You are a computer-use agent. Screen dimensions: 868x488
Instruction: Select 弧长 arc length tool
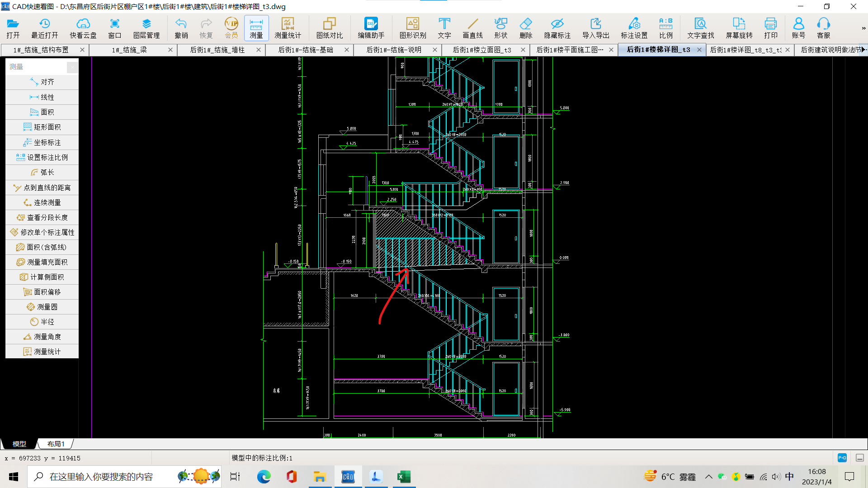pos(42,172)
